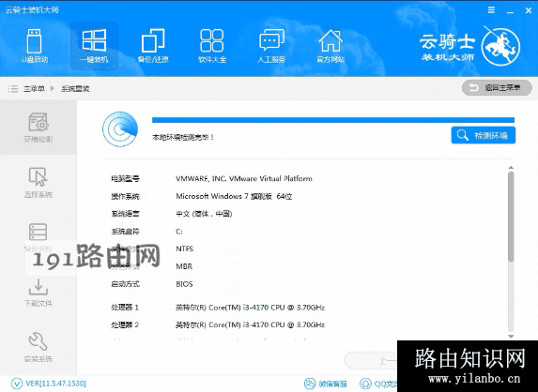538x392 pixels.
Task: Click the 本地环境检测完毕 status text
Action: [183, 138]
